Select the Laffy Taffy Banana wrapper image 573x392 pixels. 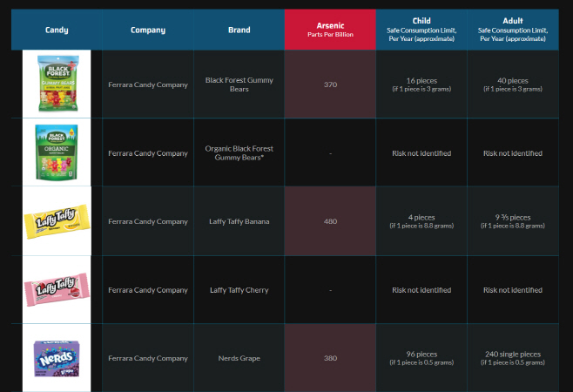point(57,221)
